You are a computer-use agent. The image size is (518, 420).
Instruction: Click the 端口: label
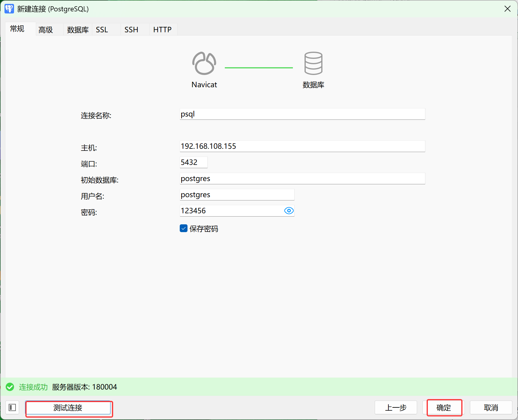89,164
